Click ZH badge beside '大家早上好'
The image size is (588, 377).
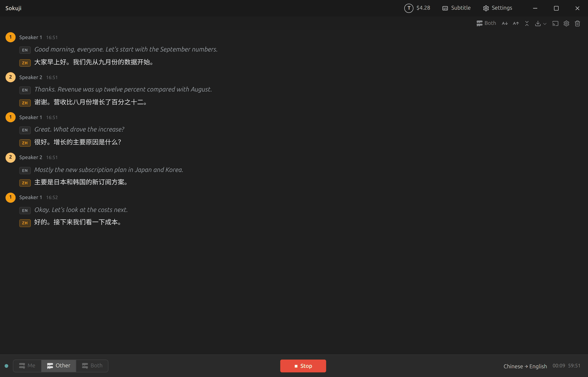pos(25,63)
